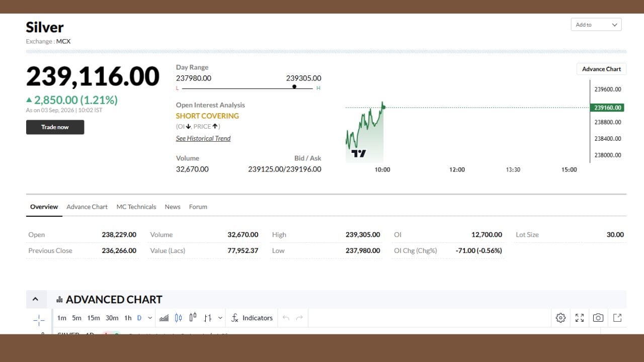644x362 pixels.
Task: Open the Add to dropdown
Action: pos(596,25)
